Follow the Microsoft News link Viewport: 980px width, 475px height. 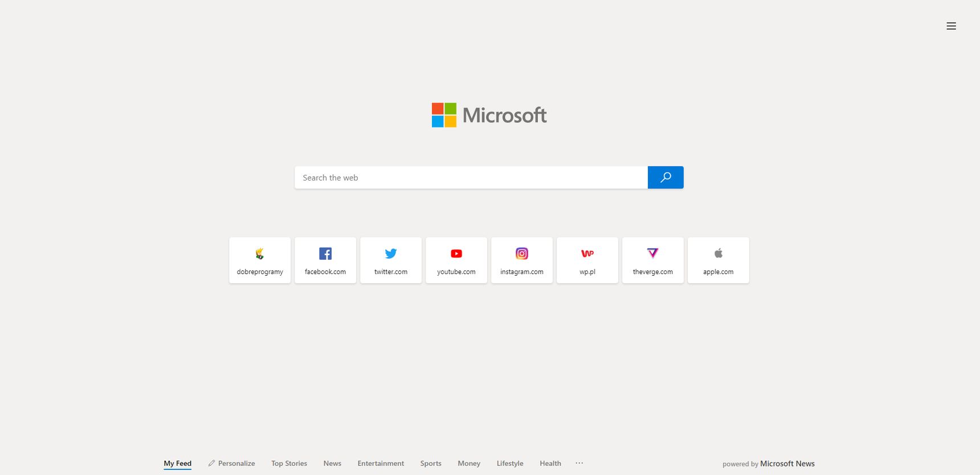tap(787, 464)
